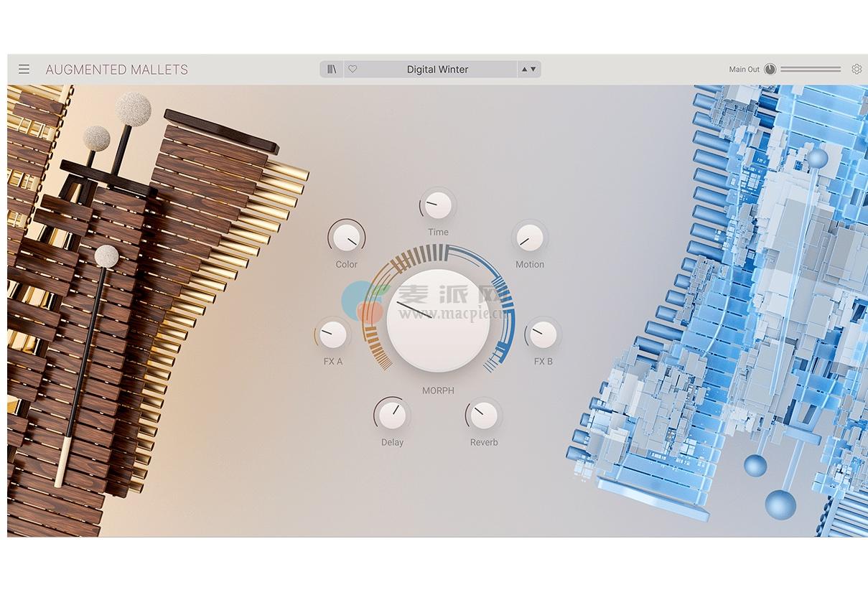Click the Delay knob
Image resolution: width=868 pixels, height=605 pixels.
(392, 416)
